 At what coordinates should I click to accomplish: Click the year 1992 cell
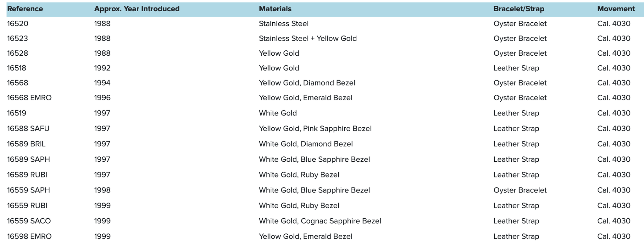click(x=103, y=68)
